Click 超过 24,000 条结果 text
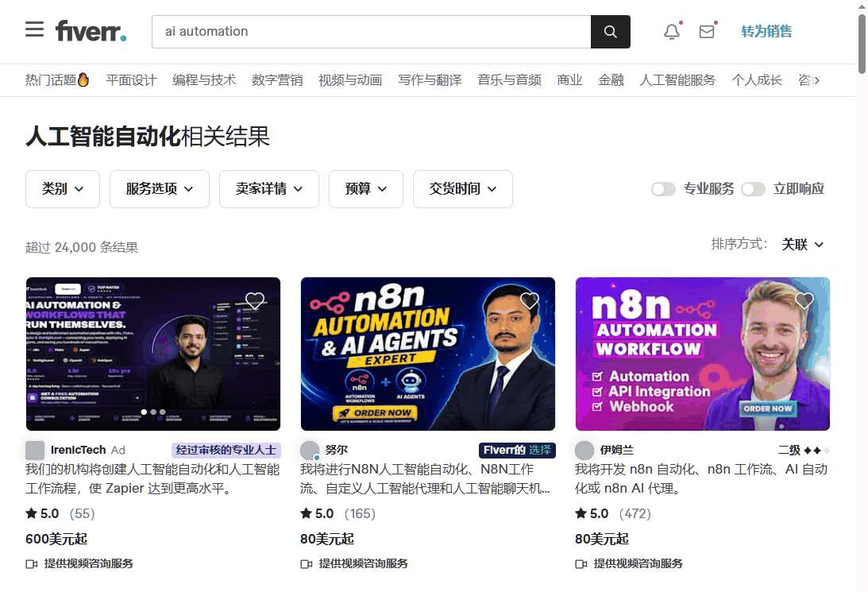 tap(82, 248)
